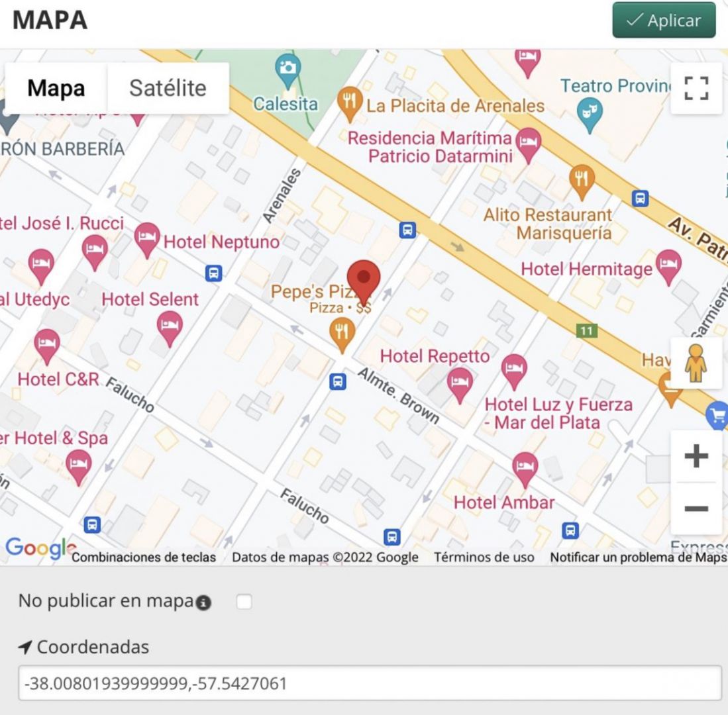Zoom out with the minus button

tap(696, 508)
